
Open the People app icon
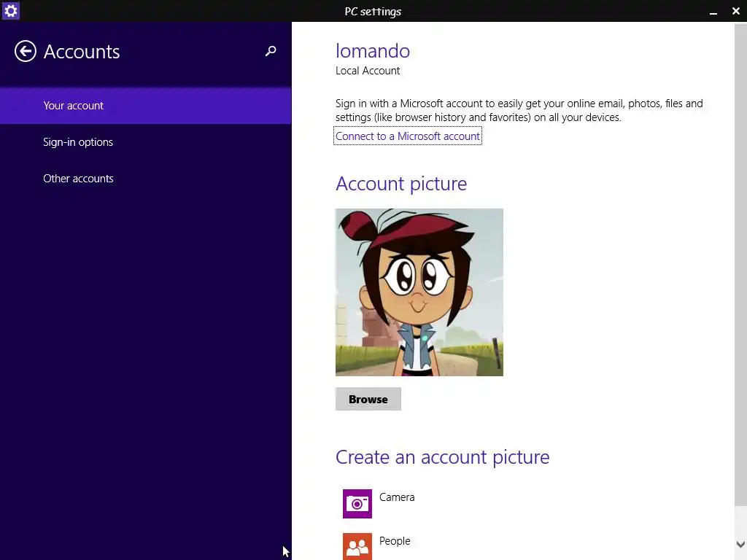357,546
